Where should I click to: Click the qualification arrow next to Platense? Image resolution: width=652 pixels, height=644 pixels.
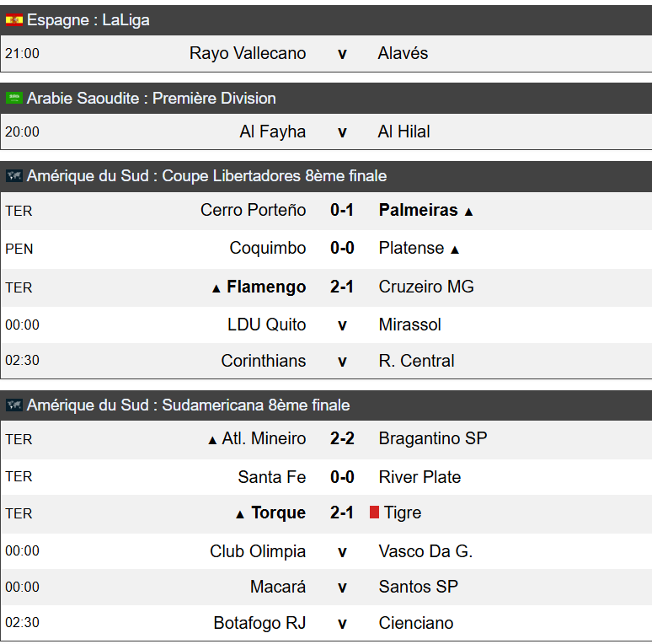455,250
